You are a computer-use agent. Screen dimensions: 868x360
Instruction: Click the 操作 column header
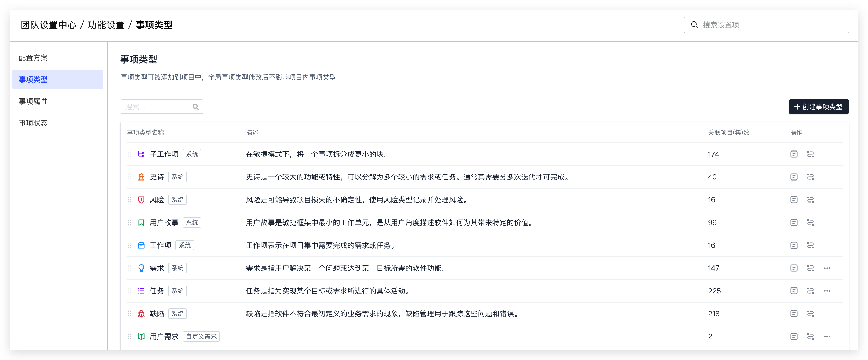coord(796,132)
